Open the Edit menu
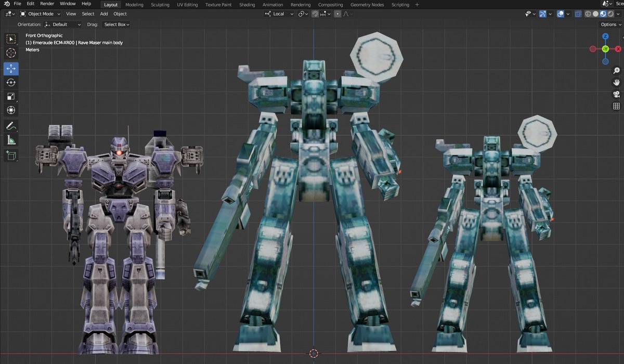624x364 pixels. 31,4
